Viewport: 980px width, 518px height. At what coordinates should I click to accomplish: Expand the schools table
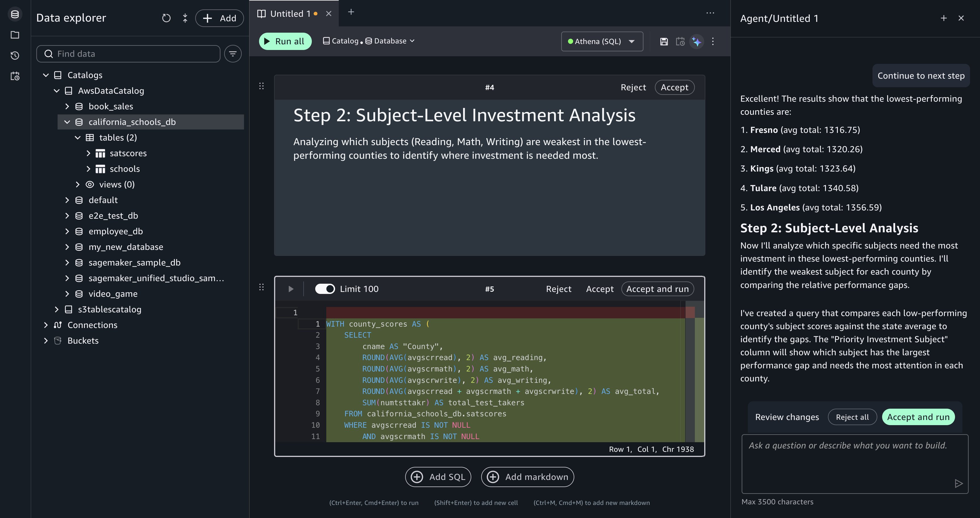pos(88,169)
